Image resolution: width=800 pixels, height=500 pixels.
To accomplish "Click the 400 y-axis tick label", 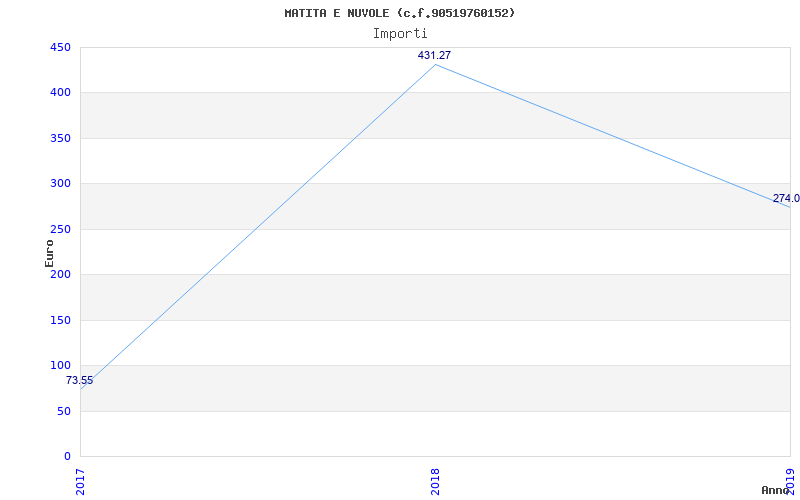I will pos(60,93).
